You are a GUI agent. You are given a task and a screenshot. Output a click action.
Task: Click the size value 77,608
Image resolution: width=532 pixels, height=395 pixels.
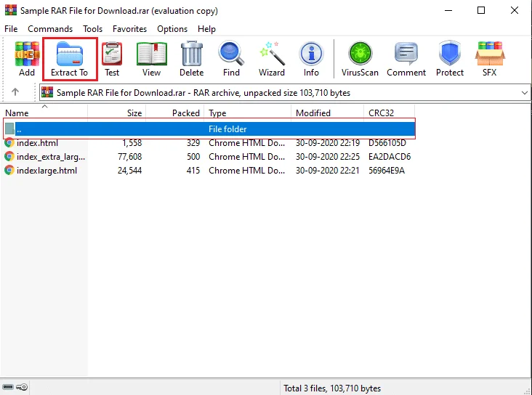click(x=130, y=157)
